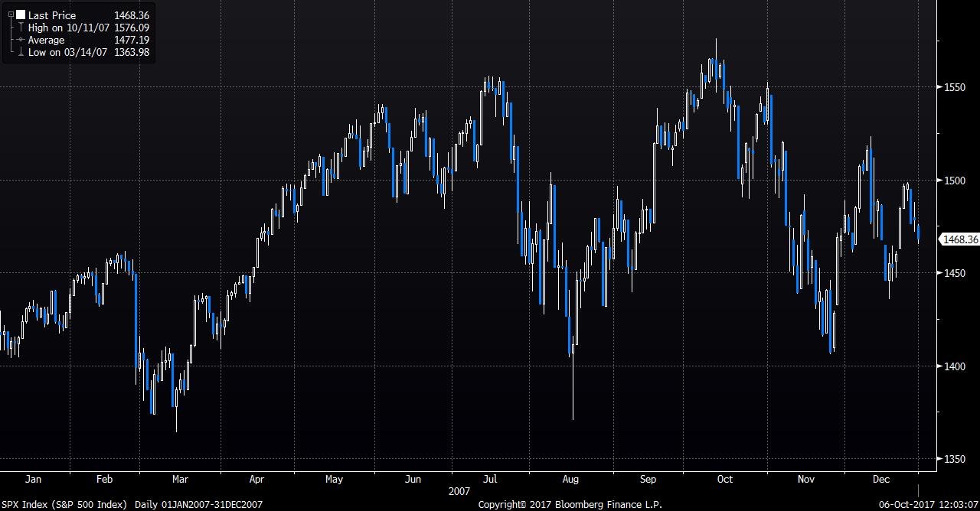Click the 1450 y-axis label

point(953,273)
